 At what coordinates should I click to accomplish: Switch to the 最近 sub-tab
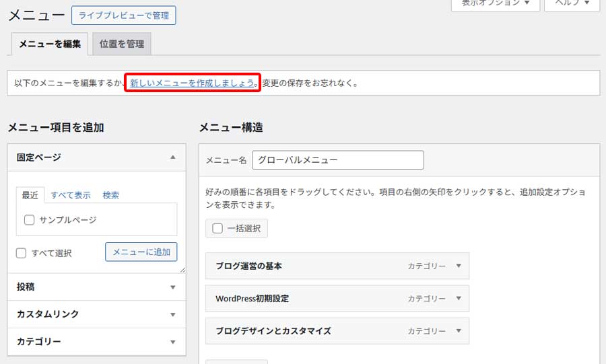click(30, 195)
